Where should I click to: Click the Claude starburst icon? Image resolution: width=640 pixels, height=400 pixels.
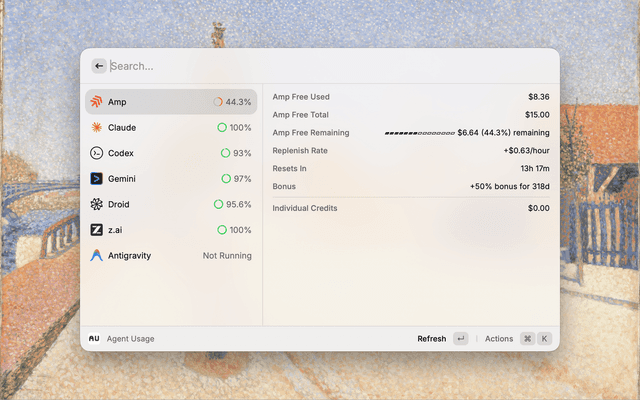(96, 128)
